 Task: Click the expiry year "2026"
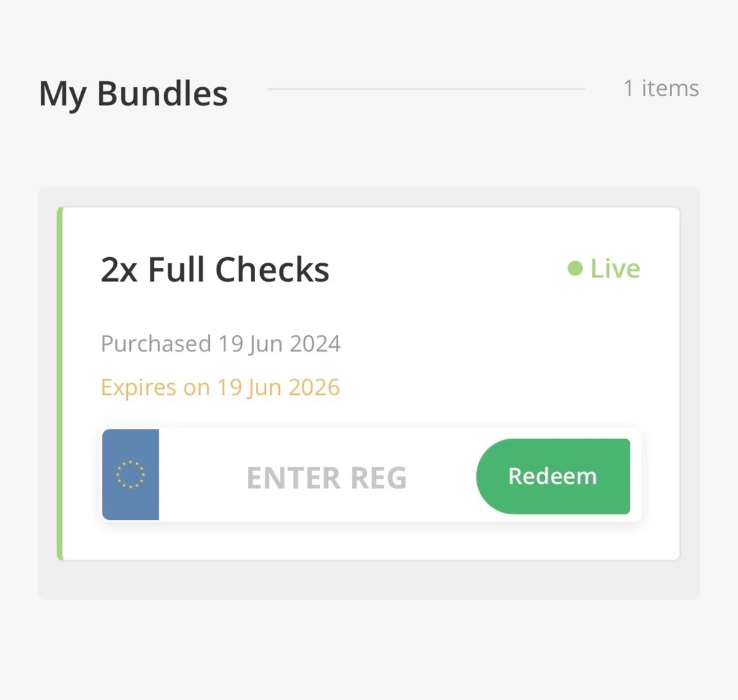314,388
